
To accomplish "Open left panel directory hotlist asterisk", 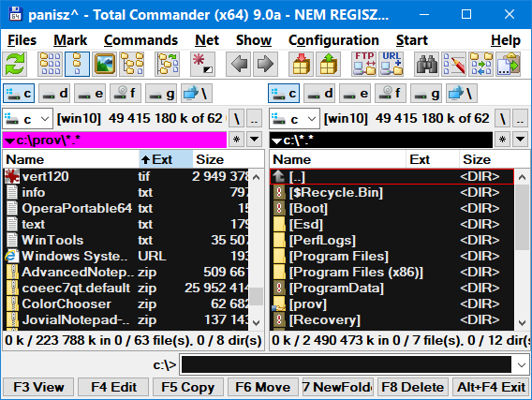I will (236, 139).
